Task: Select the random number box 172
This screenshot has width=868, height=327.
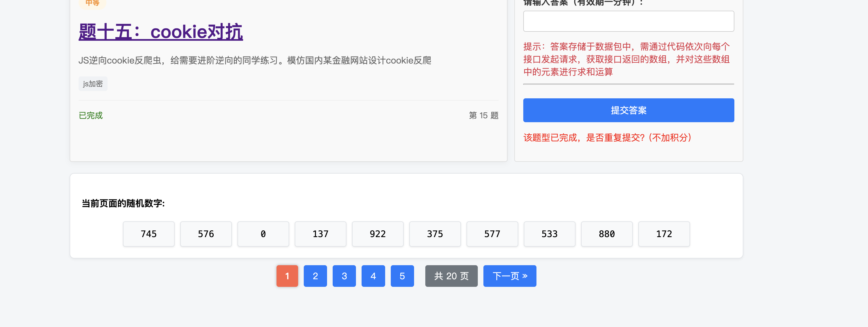Action: click(664, 234)
